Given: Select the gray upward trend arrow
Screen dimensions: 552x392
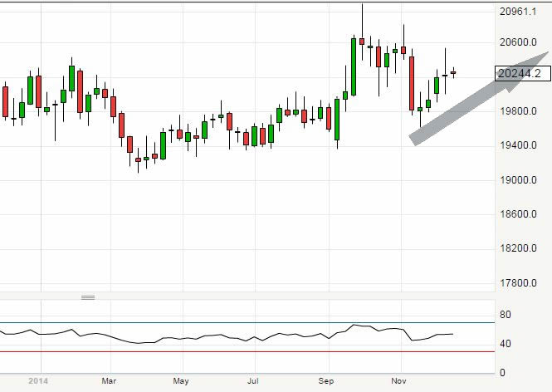Looking at the screenshot, I should click(480, 99).
